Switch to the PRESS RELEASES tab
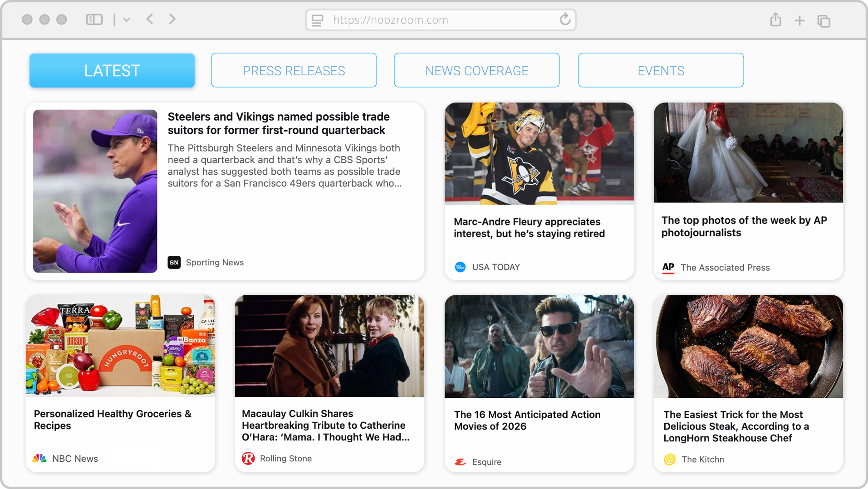868x489 pixels. point(294,70)
